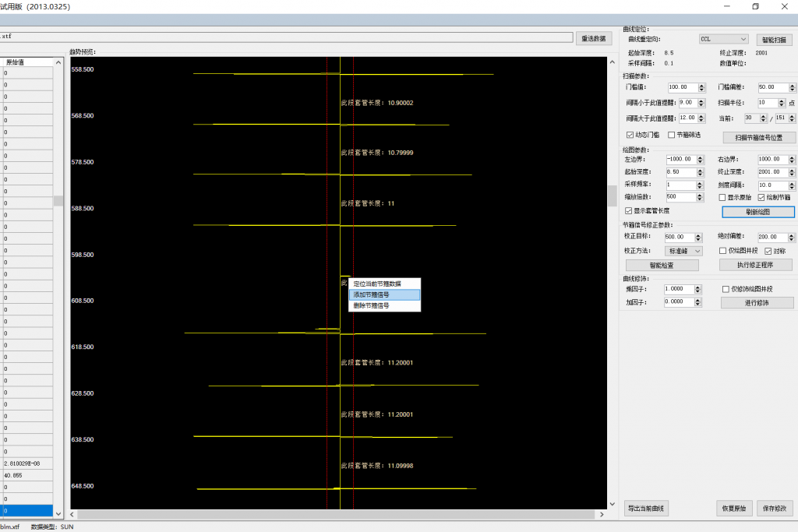This screenshot has height=532, width=798.
Task: Click the 采样频率 spinner arrows
Action: (x=700, y=185)
